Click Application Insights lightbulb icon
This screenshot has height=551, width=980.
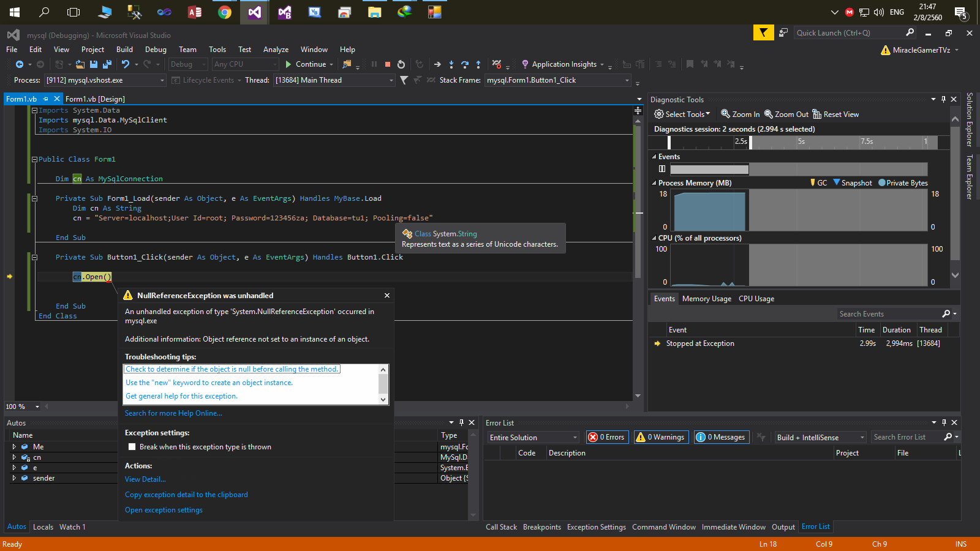tap(525, 64)
